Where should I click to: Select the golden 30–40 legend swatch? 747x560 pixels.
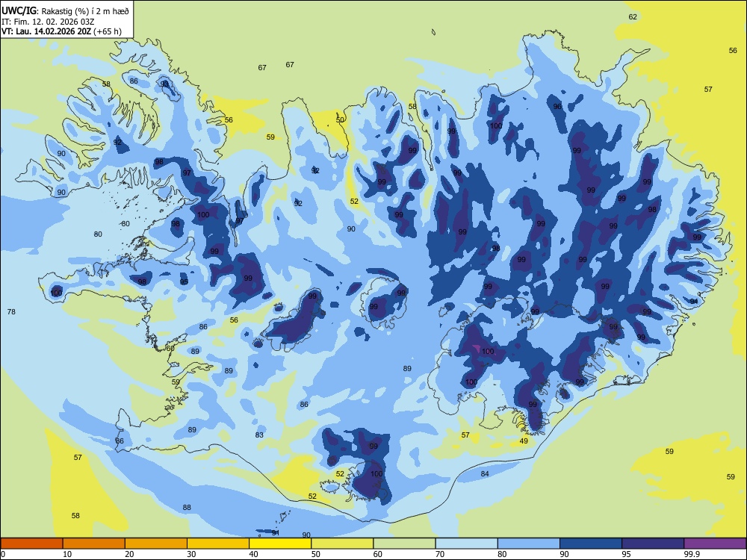(x=218, y=544)
